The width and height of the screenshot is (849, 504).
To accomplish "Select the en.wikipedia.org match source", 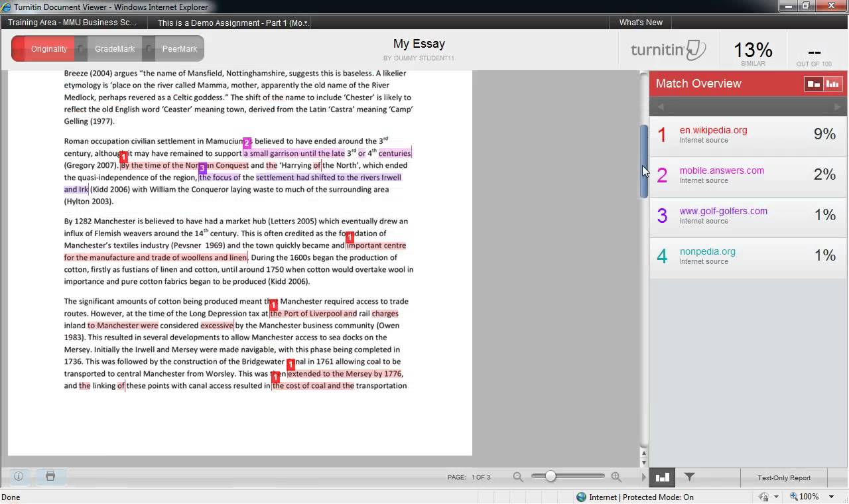I will (x=713, y=131).
